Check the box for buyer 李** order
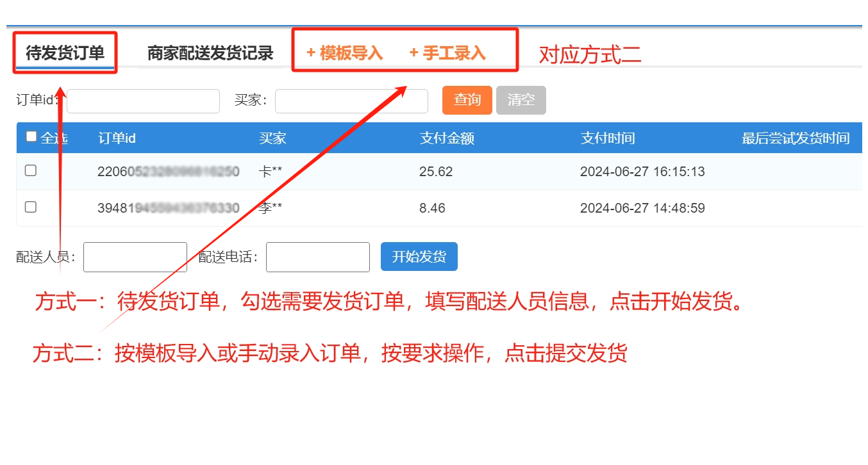The width and height of the screenshot is (868, 465). click(30, 207)
